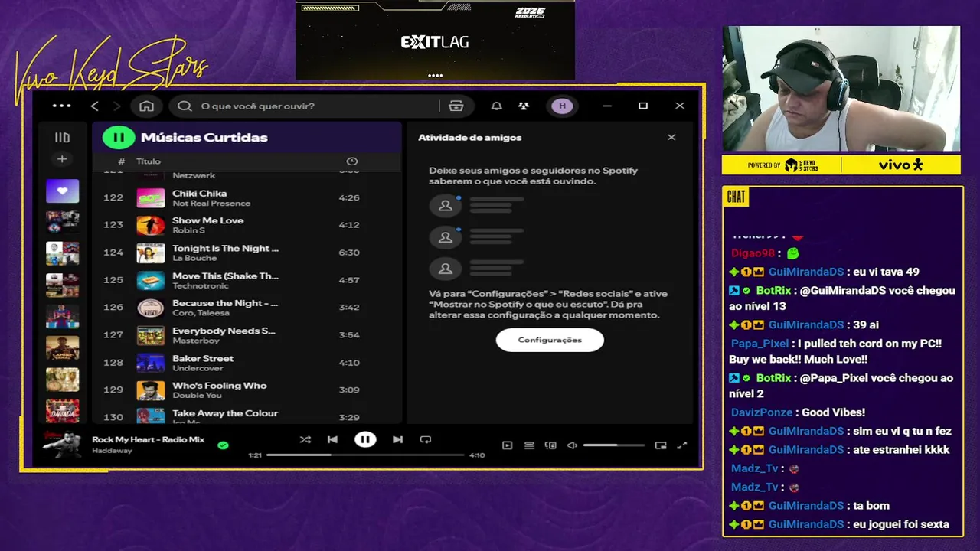Image resolution: width=980 pixels, height=551 pixels.
Task: Mute with the volume speaker icon
Action: [x=571, y=445]
